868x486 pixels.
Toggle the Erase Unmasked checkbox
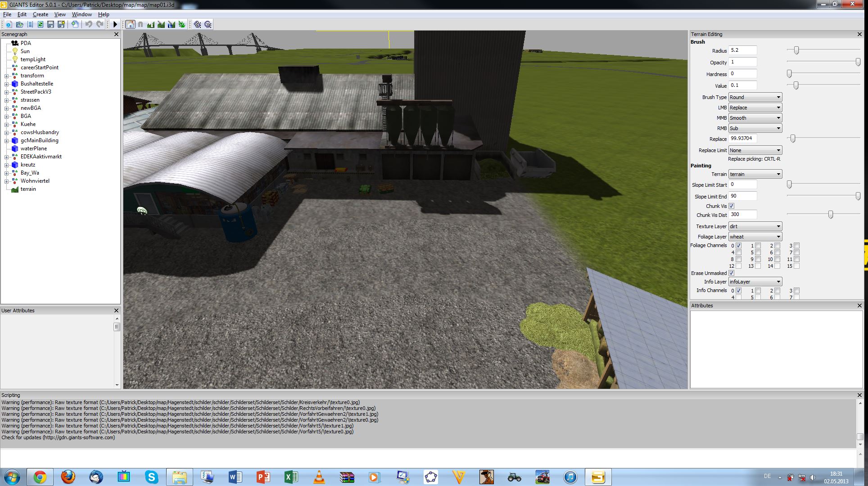732,273
